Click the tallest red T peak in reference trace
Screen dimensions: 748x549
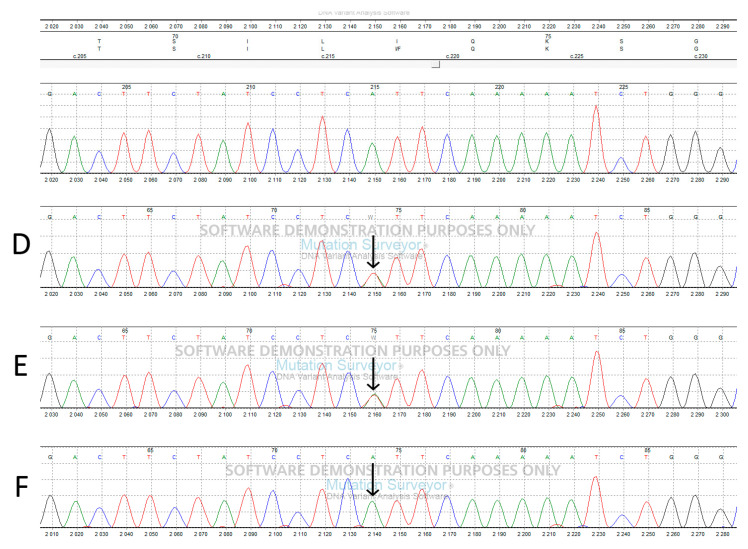(596, 138)
